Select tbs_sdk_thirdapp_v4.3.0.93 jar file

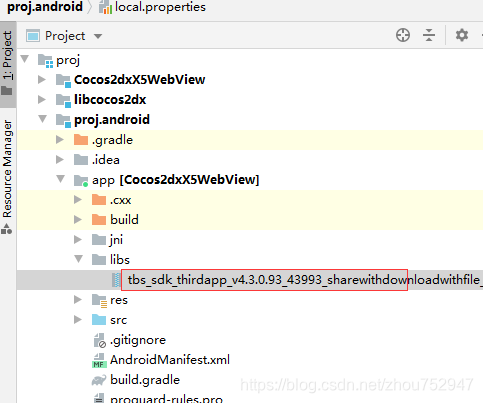305,280
